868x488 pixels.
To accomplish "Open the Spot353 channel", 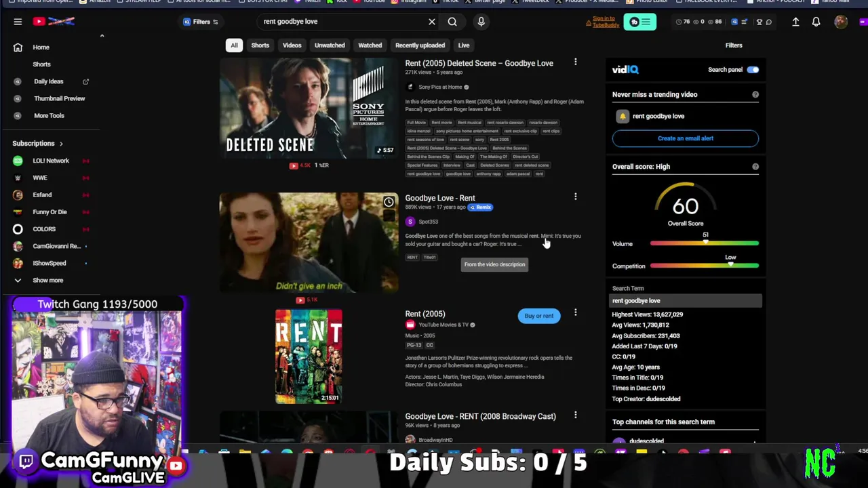I will click(428, 222).
